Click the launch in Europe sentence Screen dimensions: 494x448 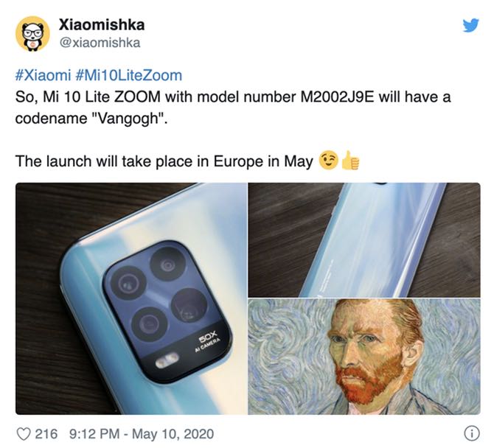pyautogui.click(x=164, y=161)
